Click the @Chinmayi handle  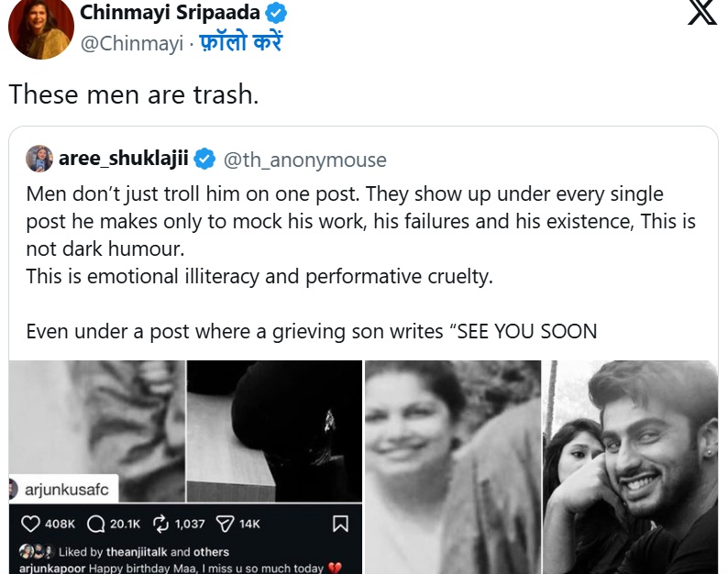point(132,43)
